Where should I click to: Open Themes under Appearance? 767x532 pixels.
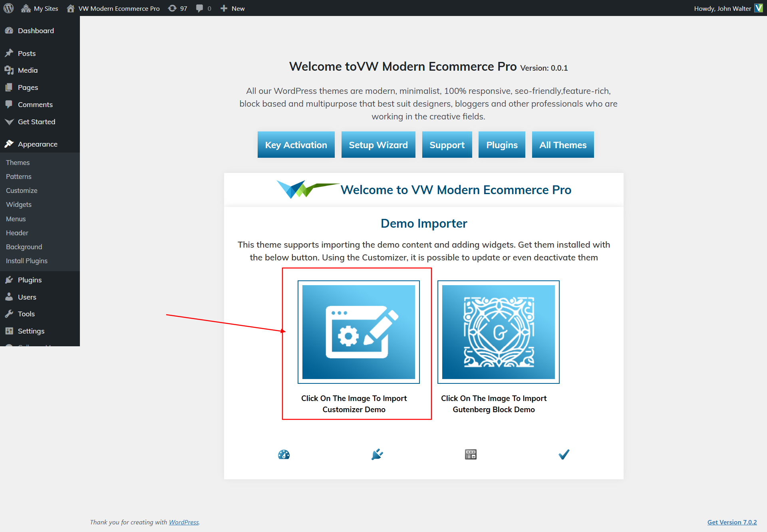click(18, 163)
